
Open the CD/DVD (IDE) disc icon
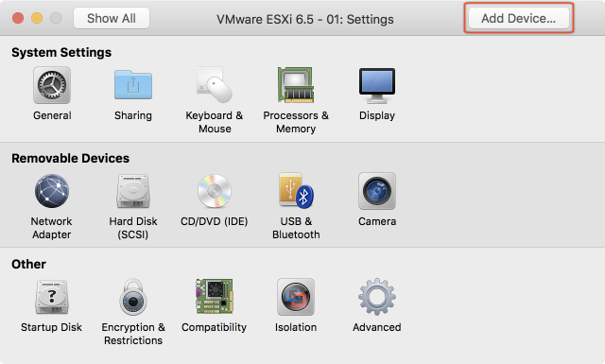215,191
